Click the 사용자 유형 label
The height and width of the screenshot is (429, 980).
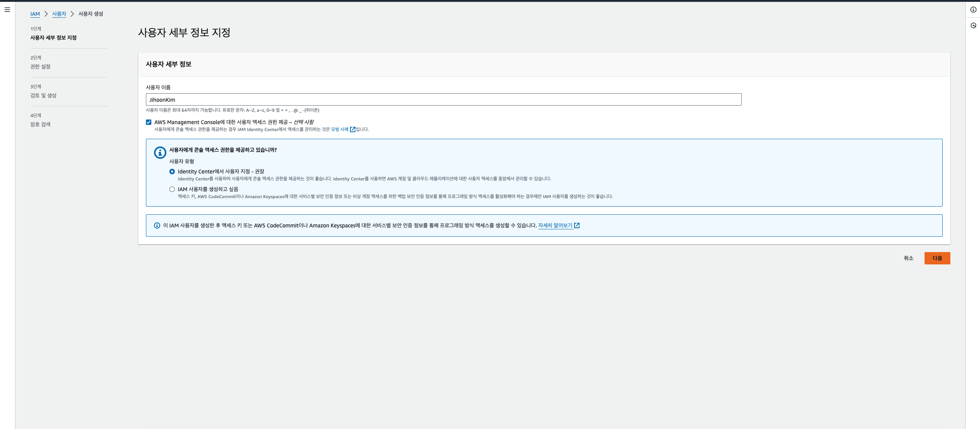[x=182, y=162]
